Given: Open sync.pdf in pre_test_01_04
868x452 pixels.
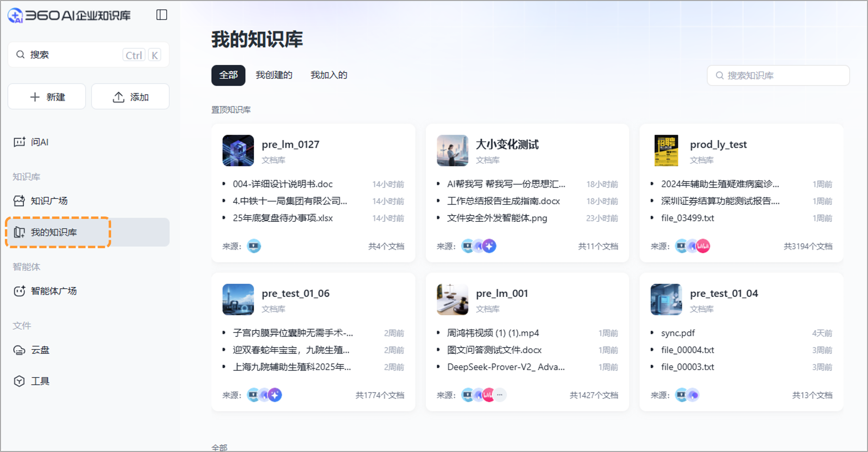Looking at the screenshot, I should (677, 333).
